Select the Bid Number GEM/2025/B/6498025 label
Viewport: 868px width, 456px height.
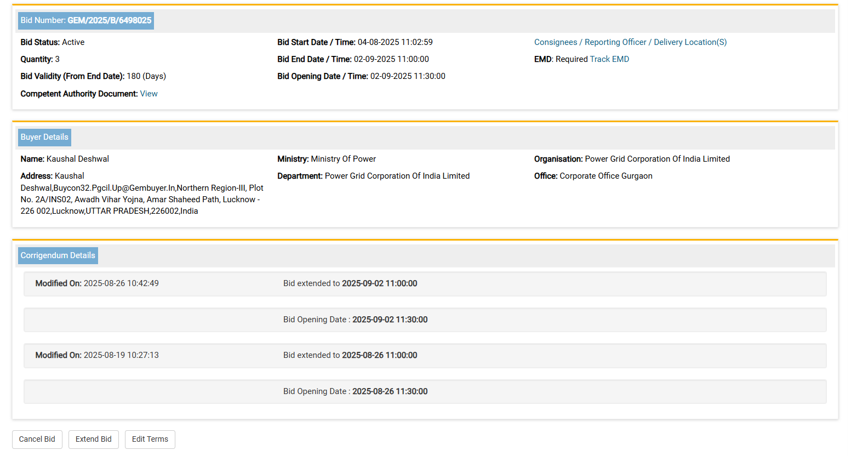coord(86,21)
